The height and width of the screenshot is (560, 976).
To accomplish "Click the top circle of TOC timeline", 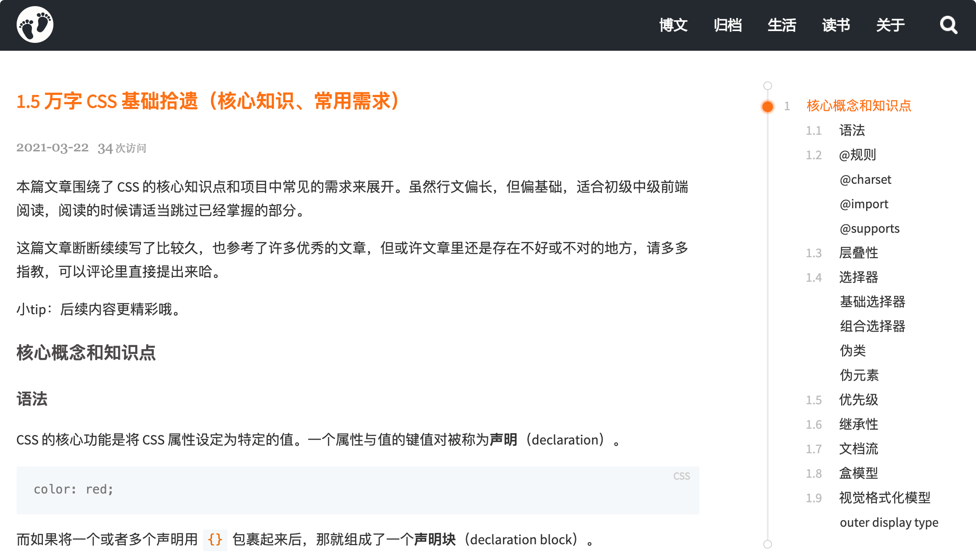I will 768,86.
